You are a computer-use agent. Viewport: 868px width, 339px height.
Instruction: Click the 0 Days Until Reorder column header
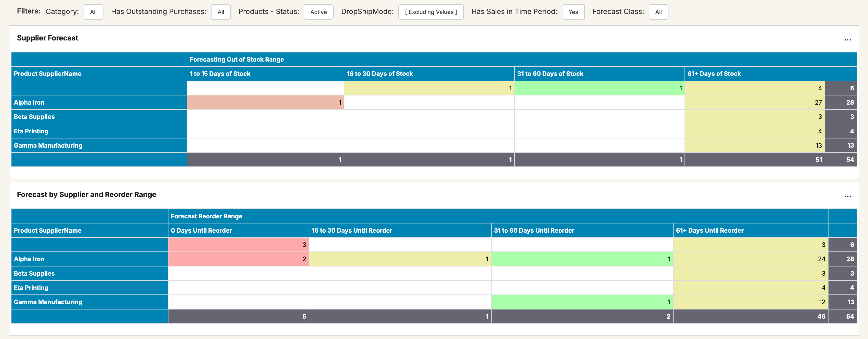click(x=201, y=231)
